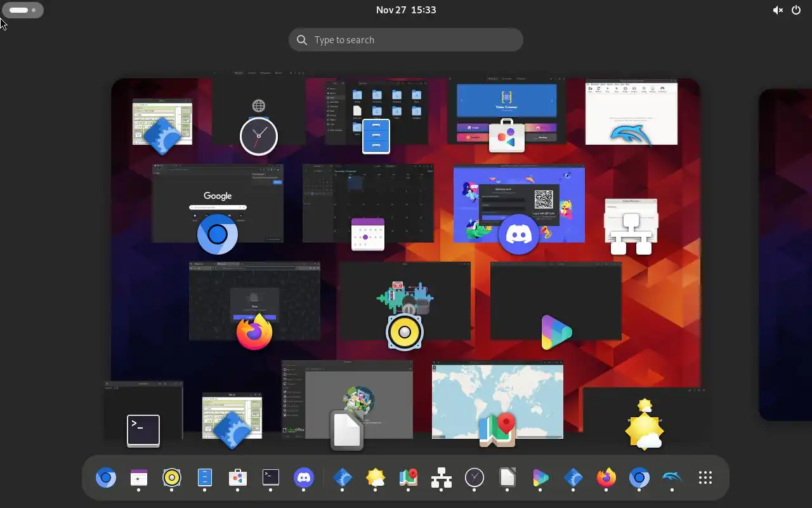Click the play-button icon on the dark window preview
812x508 pixels.
click(x=556, y=332)
